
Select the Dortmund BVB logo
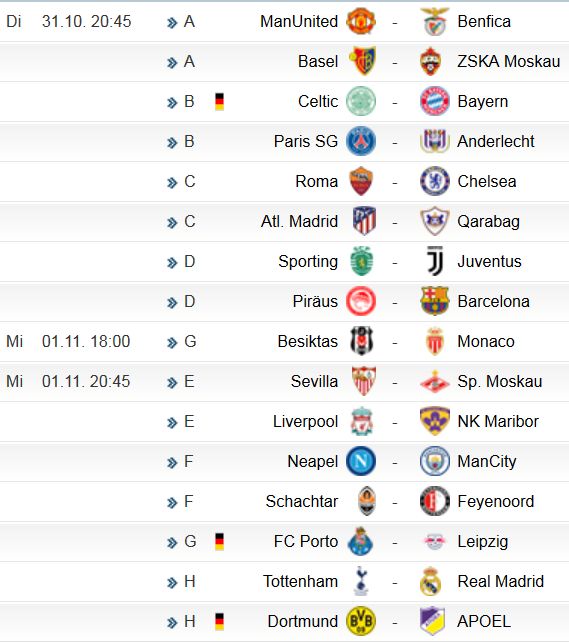(361, 621)
